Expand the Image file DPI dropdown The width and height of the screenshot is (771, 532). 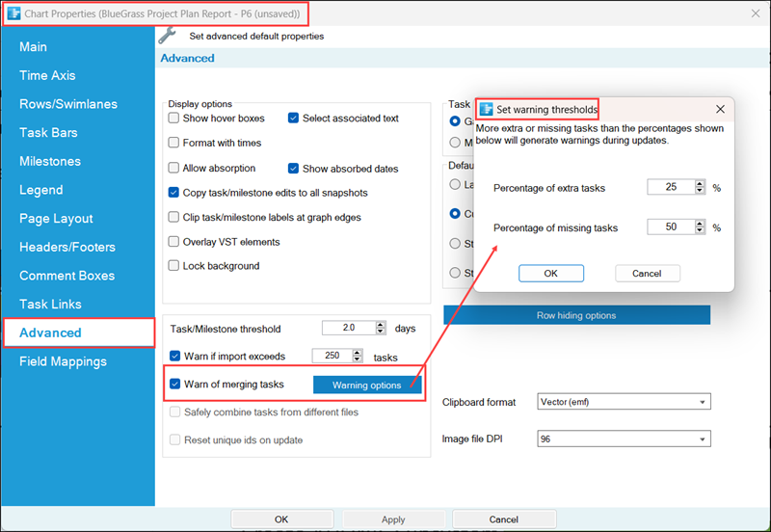pos(624,439)
